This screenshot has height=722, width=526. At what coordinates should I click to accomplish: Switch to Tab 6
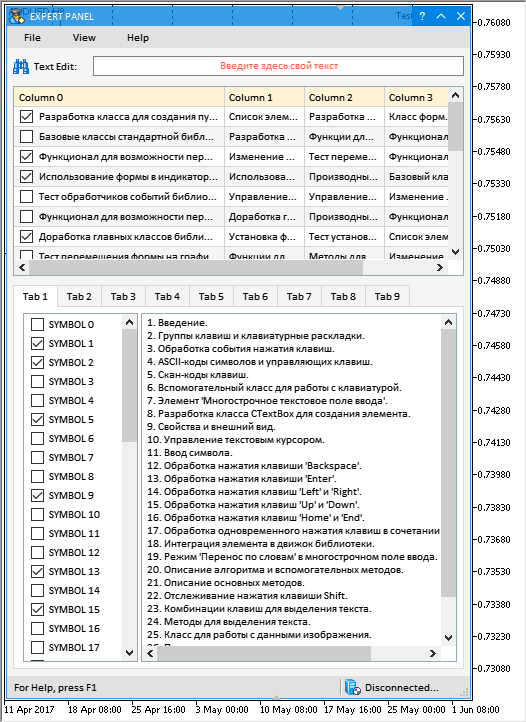point(255,297)
